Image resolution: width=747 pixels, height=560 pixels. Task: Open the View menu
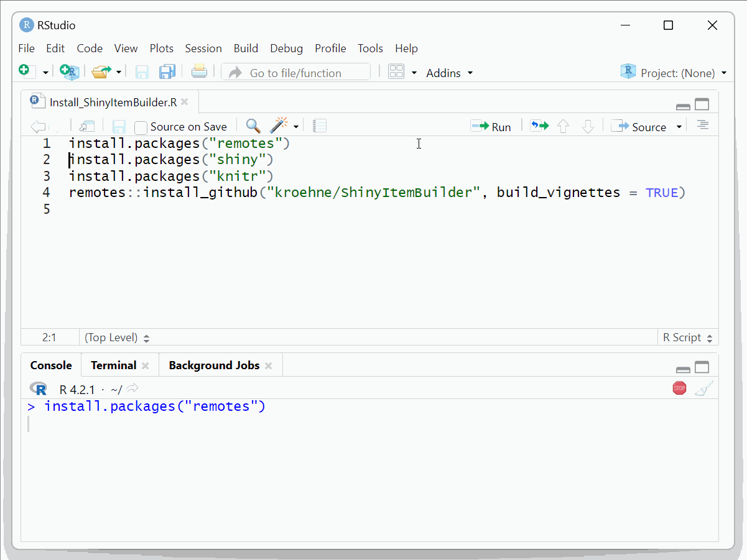click(x=126, y=48)
